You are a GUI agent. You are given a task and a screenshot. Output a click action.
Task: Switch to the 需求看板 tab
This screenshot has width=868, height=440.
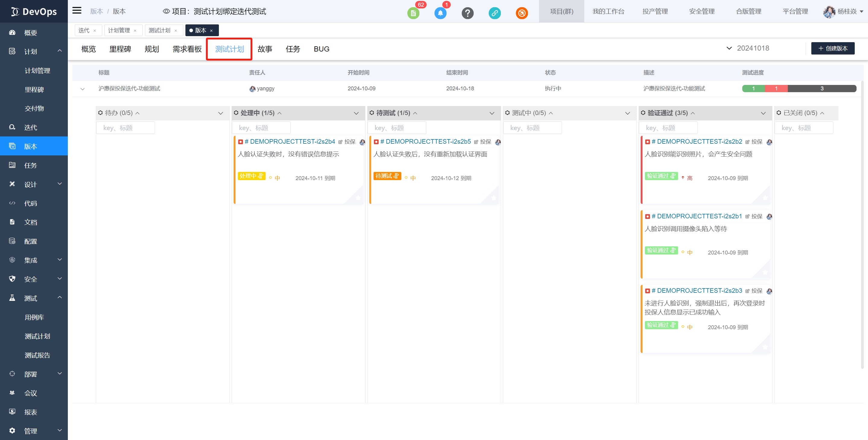187,49
